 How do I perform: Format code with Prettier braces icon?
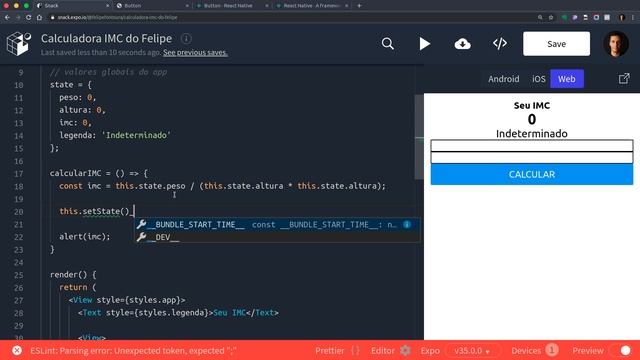tap(356, 351)
